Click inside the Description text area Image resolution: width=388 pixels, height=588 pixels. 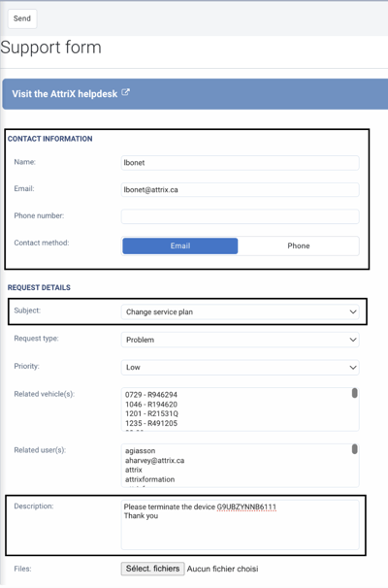[x=240, y=525]
